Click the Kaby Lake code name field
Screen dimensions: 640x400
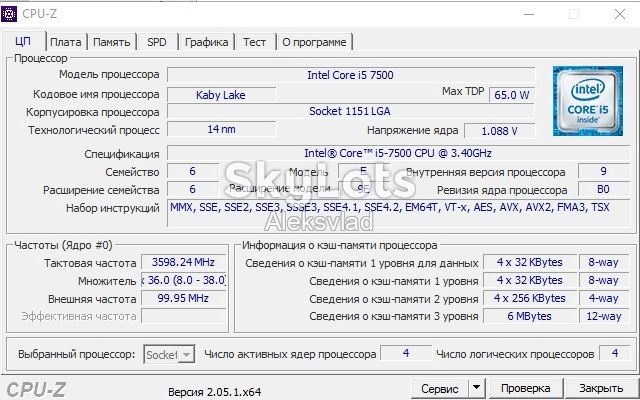coord(221,95)
